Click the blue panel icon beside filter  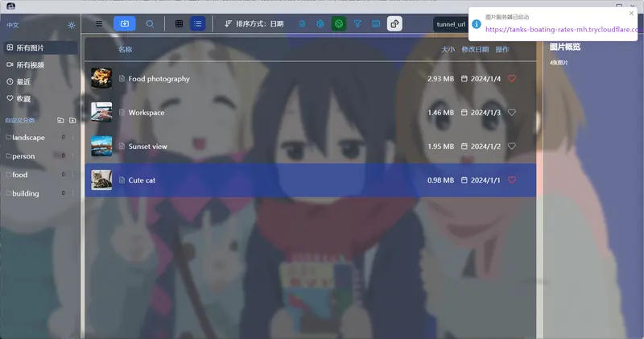point(376,24)
